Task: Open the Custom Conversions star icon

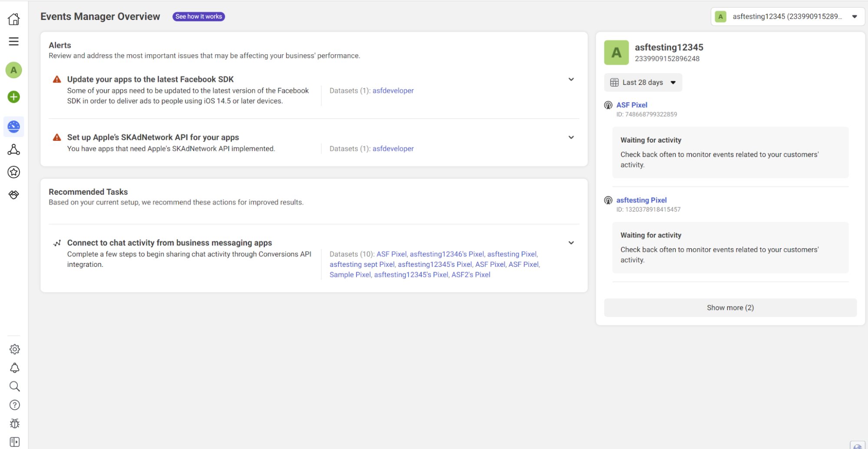Action: (x=14, y=172)
